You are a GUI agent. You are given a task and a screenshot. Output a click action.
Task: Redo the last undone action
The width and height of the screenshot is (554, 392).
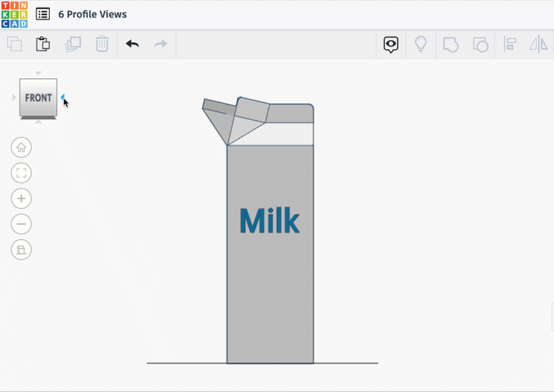[161, 44]
